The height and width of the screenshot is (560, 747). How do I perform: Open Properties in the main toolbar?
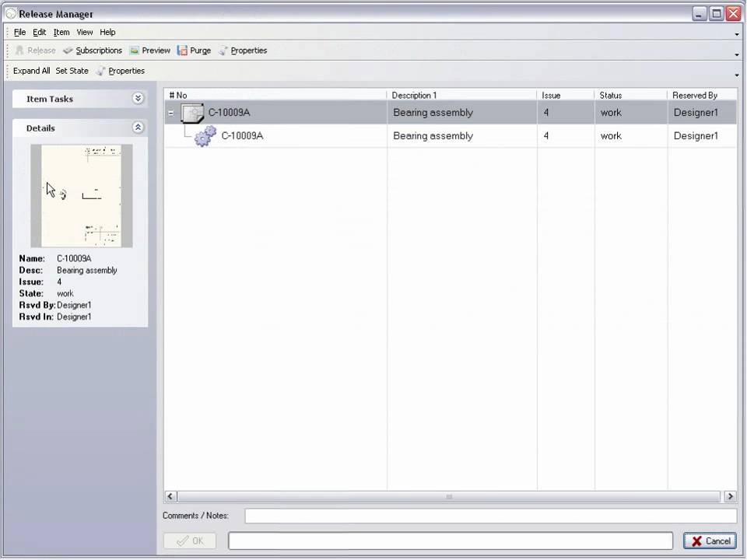click(x=243, y=51)
